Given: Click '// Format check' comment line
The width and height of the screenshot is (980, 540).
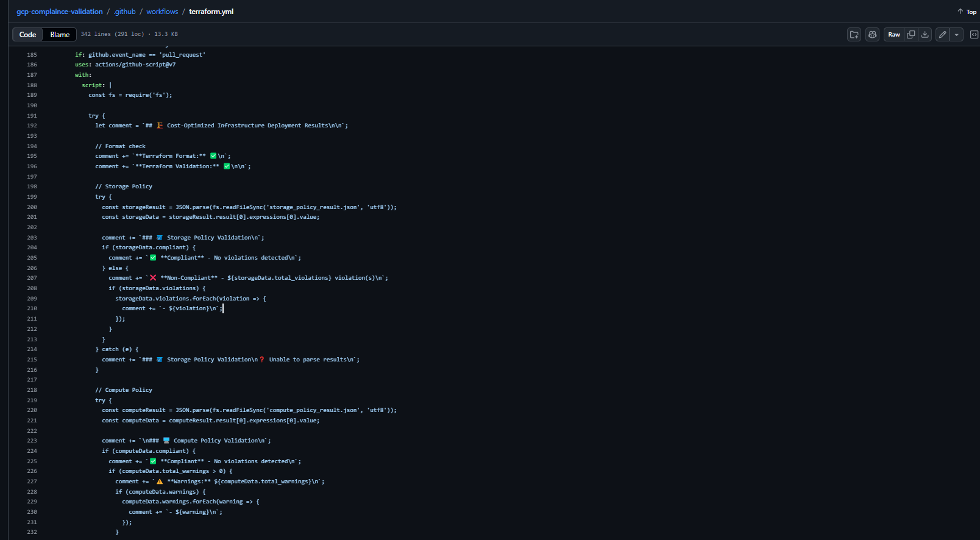Looking at the screenshot, I should 121,146.
